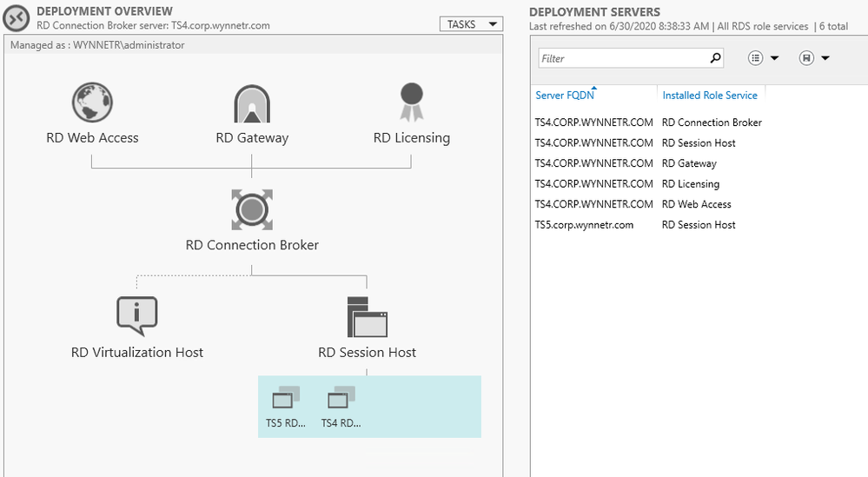This screenshot has height=477, width=868.
Task: Click the Deployment Overview header icon
Action: pyautogui.click(x=17, y=17)
